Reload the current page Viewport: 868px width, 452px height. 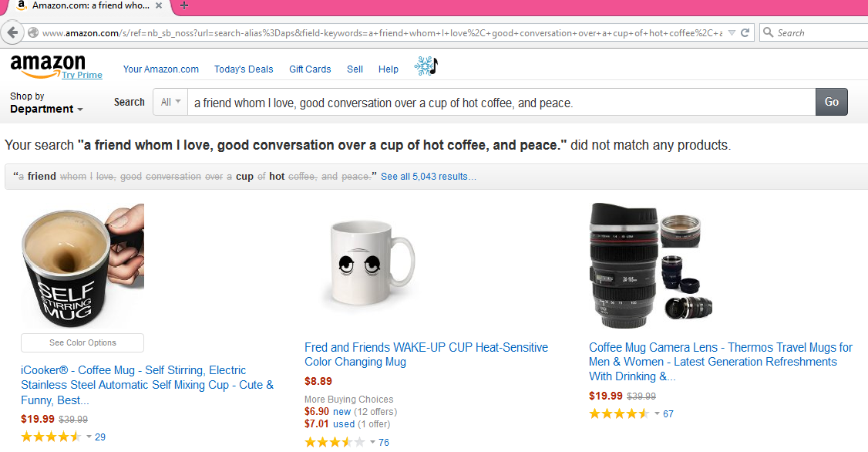pyautogui.click(x=745, y=32)
